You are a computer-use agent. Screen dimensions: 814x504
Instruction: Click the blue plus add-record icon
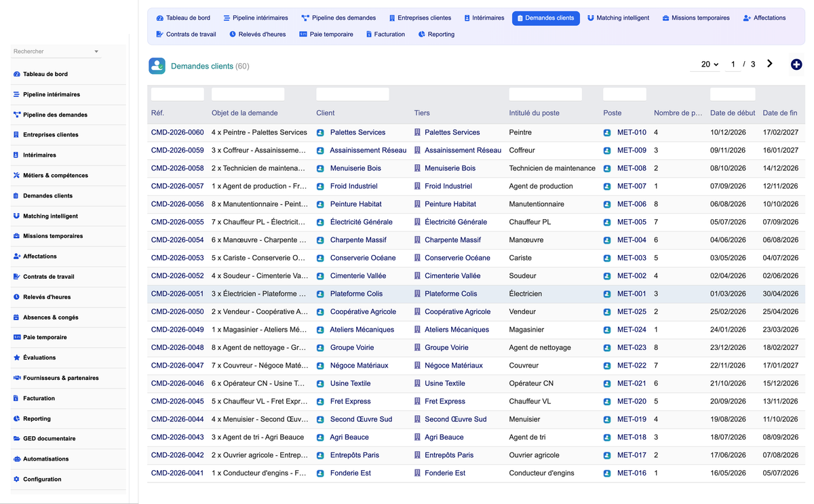pos(796,64)
